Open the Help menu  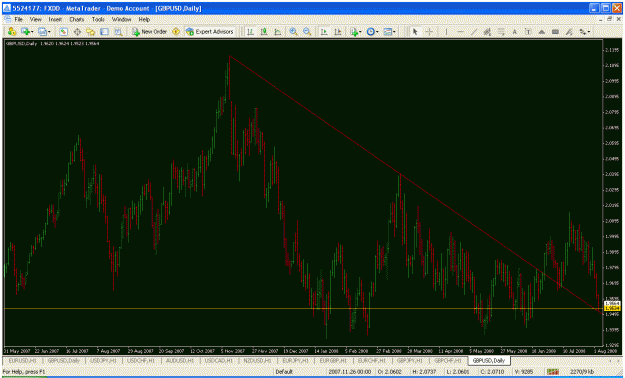pyautogui.click(x=144, y=19)
